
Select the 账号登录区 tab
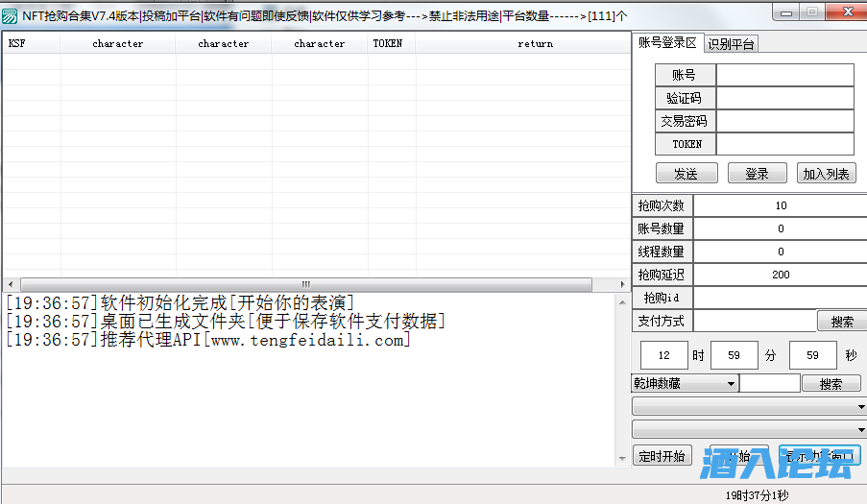point(667,43)
